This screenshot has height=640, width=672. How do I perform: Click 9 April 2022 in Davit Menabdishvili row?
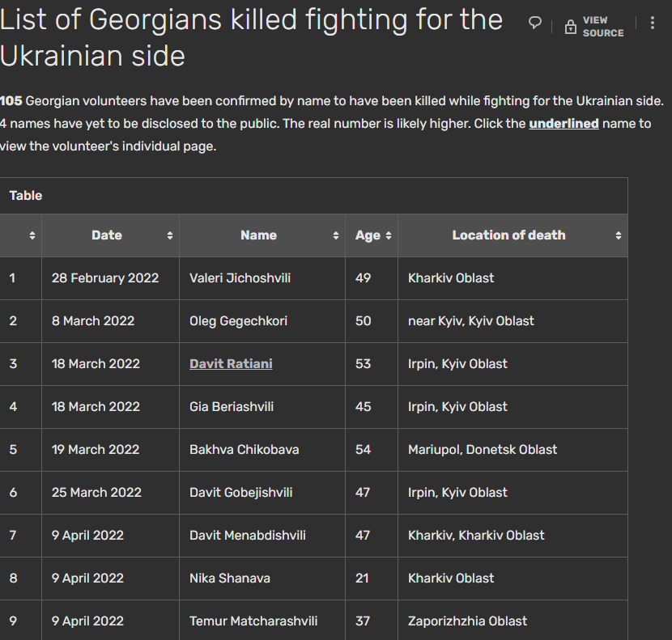pyautogui.click(x=87, y=535)
